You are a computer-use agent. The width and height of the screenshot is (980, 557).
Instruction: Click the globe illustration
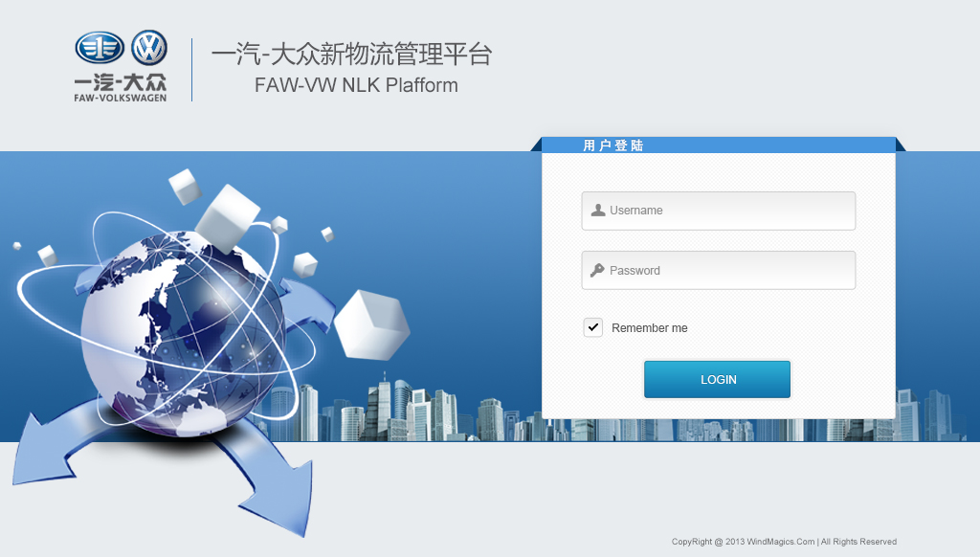pyautogui.click(x=183, y=333)
